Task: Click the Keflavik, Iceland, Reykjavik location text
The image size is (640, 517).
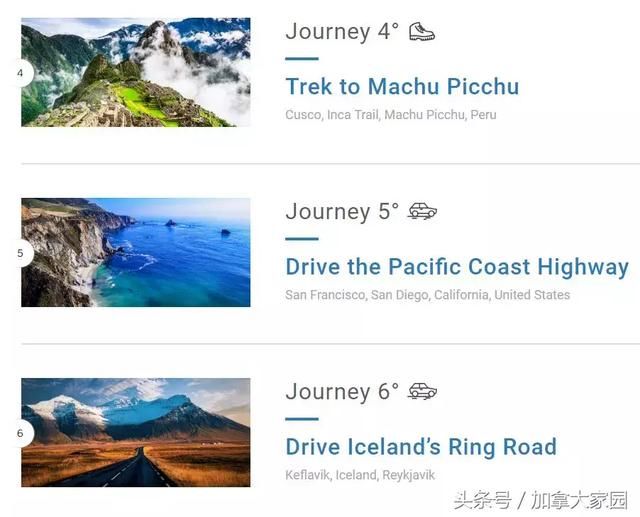Action: click(360, 475)
